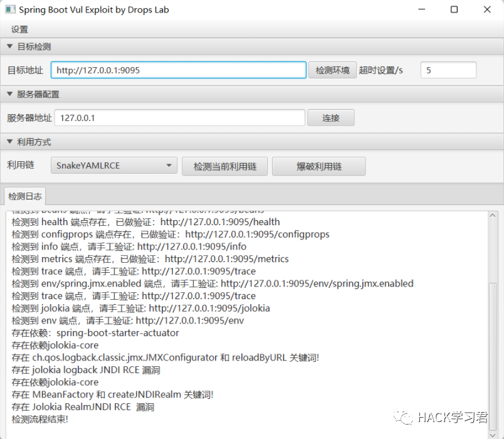The height and width of the screenshot is (439, 504).
Task: Click the jolokia endpoint log line
Action: point(141,309)
